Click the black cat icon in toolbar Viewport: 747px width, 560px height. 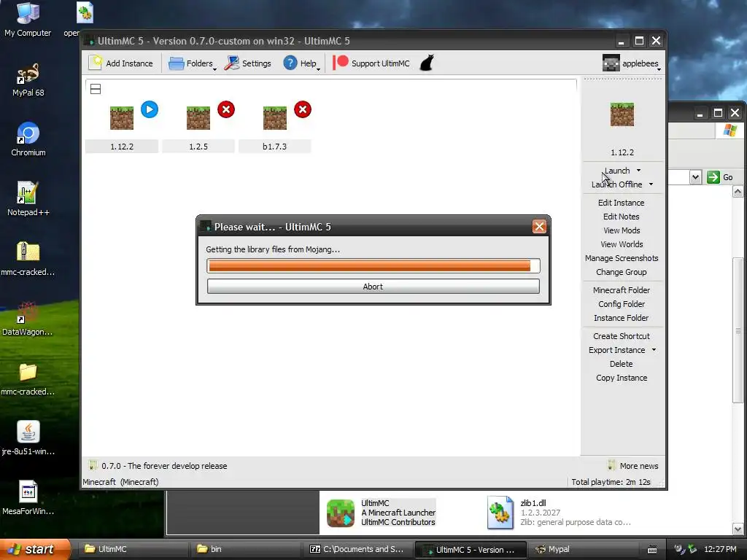pyautogui.click(x=427, y=63)
